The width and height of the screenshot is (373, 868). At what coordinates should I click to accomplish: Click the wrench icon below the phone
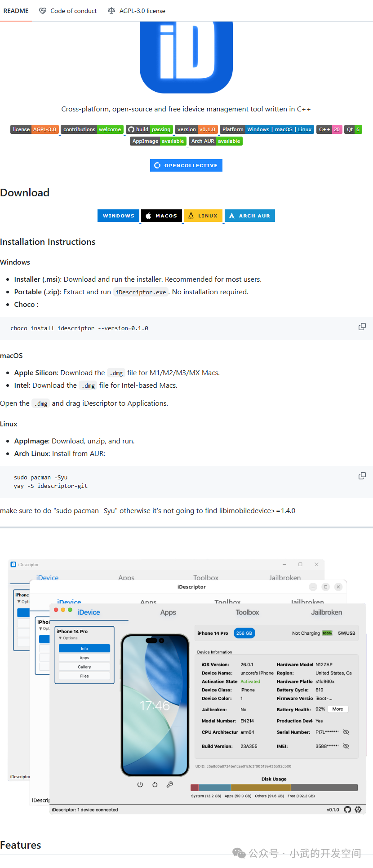click(170, 784)
